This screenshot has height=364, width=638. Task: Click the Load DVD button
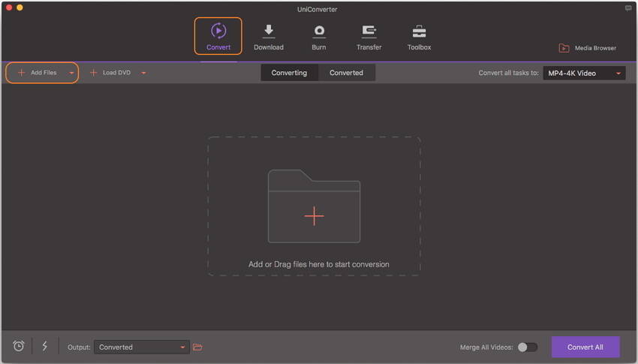(110, 72)
